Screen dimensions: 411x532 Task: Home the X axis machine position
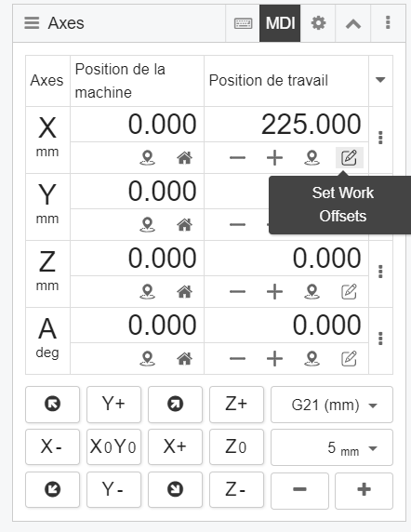[x=184, y=158]
